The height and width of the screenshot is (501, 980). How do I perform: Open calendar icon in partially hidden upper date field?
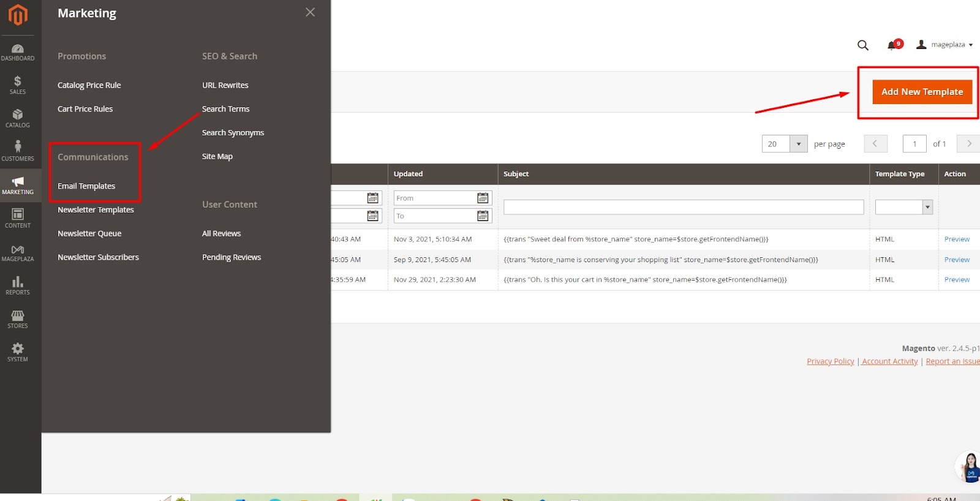(x=372, y=198)
